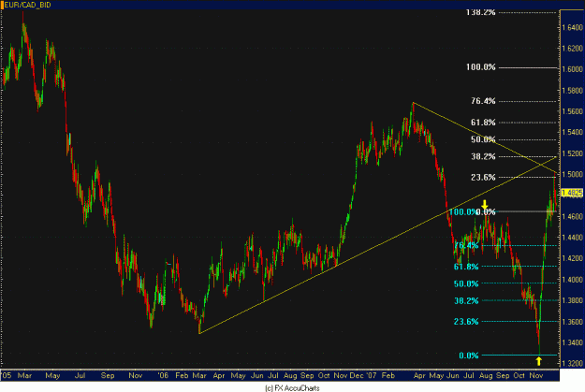Select the yellow 1.4825 current price tag
The height and width of the screenshot is (392, 585).
[572, 193]
